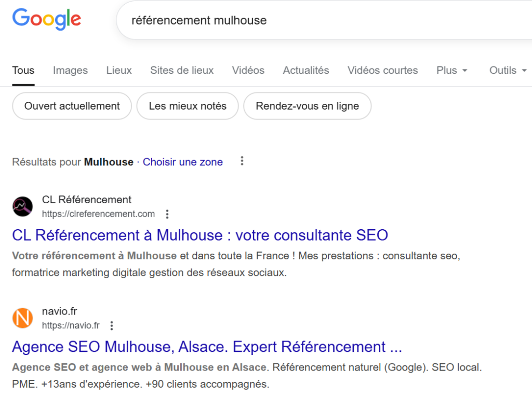Image resolution: width=532 pixels, height=408 pixels.
Task: Open CL Référencement à Mulhouse result link
Action: pos(200,235)
